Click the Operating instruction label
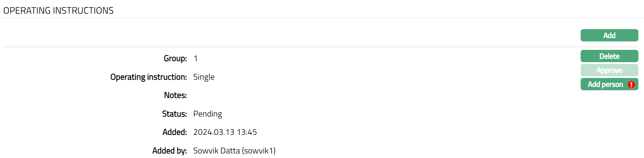Image resolution: width=644 pixels, height=158 pixels. (x=148, y=77)
